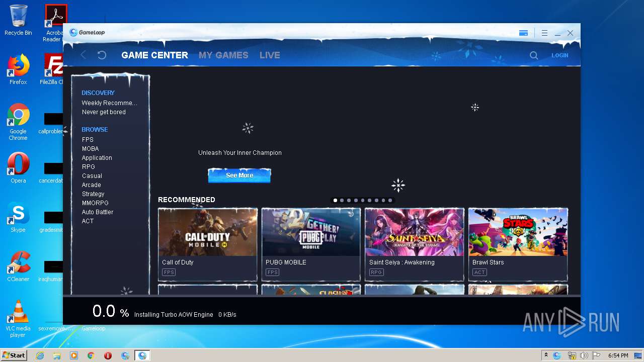Viewport: 644px width, 362px height.
Task: Browse the Strategy category
Action: pos(93,194)
